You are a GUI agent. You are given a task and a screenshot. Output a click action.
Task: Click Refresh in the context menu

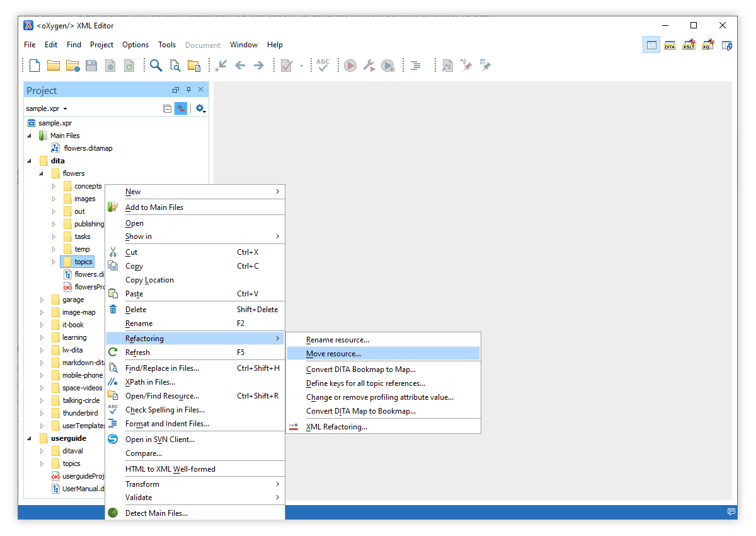point(195,352)
